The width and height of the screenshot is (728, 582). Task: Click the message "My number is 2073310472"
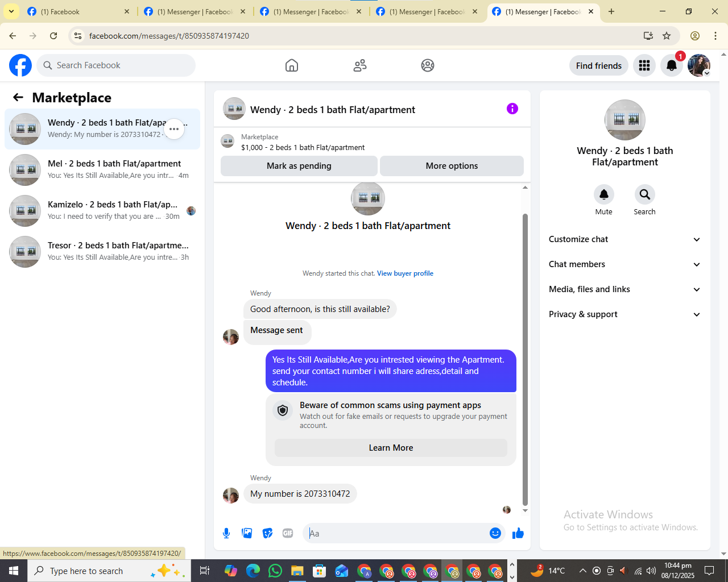(300, 494)
